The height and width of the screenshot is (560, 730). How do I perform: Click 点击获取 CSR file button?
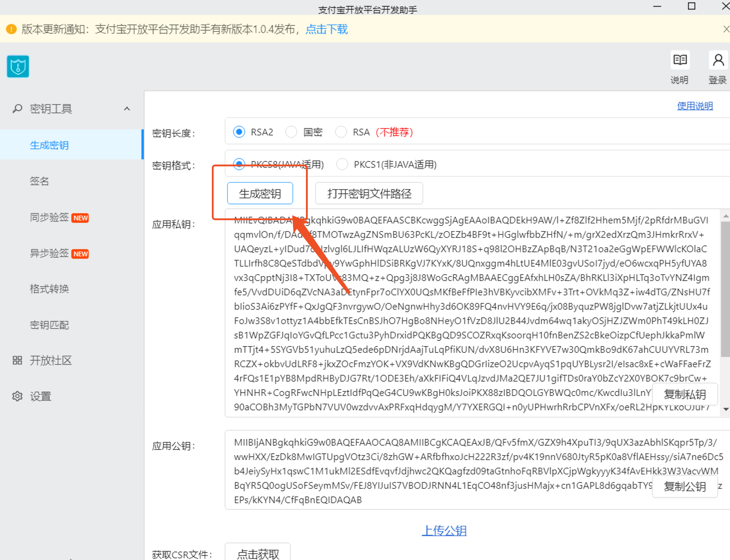(258, 553)
